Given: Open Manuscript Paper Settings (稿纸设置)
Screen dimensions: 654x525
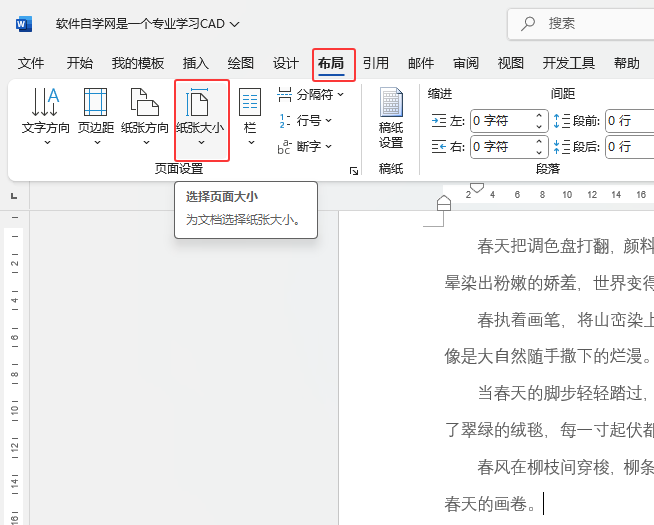Looking at the screenshot, I should pos(391,118).
